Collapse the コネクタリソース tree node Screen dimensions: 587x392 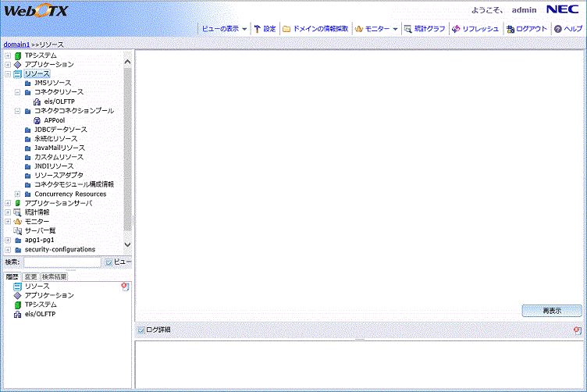[18, 92]
